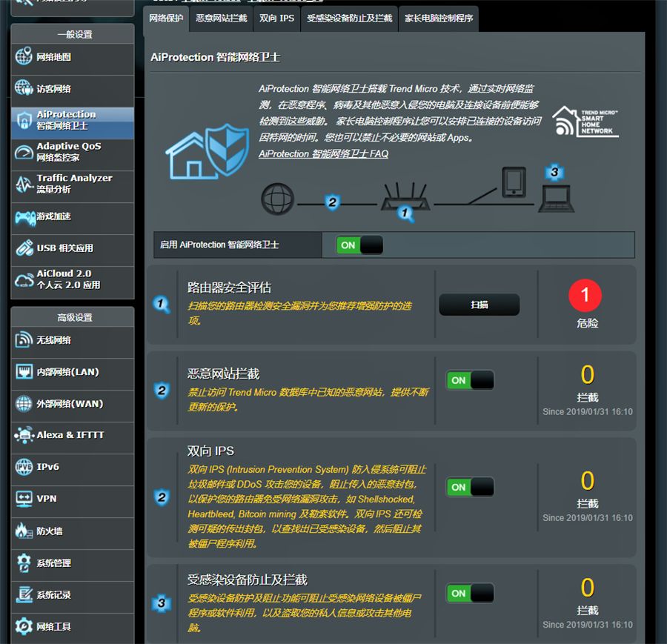Click 双向 IPS section heading

[210, 451]
